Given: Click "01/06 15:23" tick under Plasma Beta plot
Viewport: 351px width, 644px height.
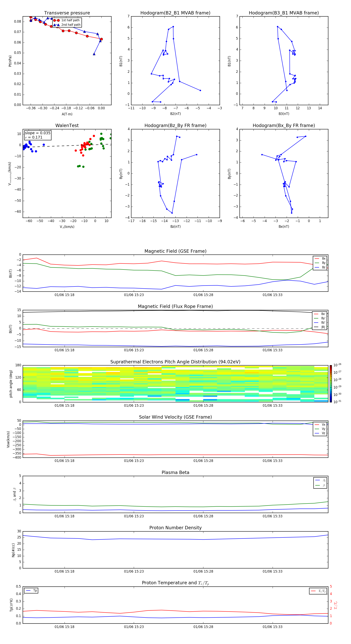Looking at the screenshot, I should (x=134, y=516).
